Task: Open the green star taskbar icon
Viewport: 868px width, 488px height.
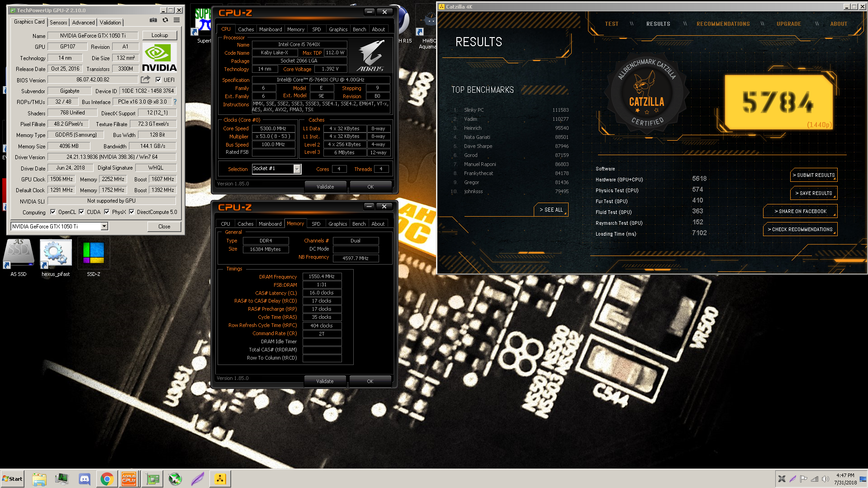Action: (175, 479)
